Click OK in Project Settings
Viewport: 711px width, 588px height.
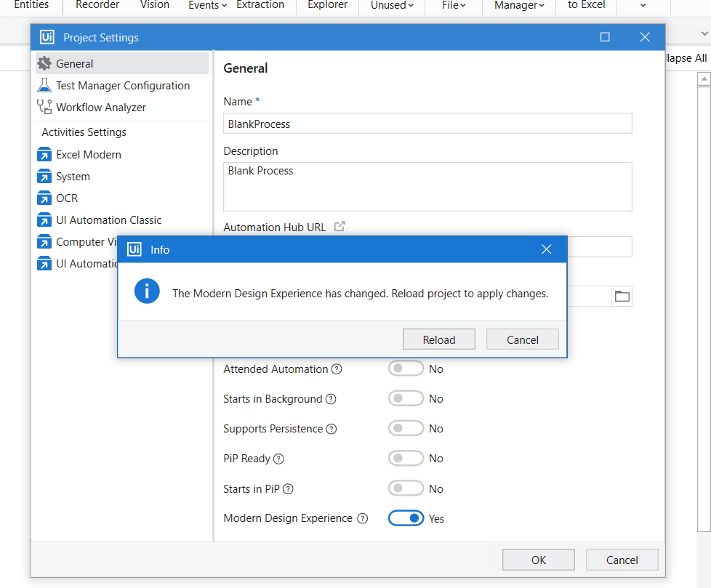pyautogui.click(x=538, y=560)
